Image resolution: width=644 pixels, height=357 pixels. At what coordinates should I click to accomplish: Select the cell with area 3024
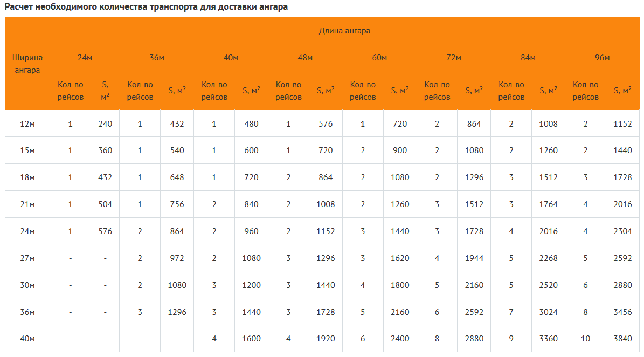tap(548, 312)
